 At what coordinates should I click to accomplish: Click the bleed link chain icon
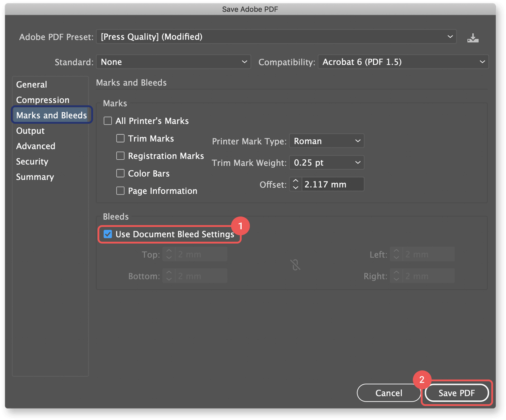point(295,265)
